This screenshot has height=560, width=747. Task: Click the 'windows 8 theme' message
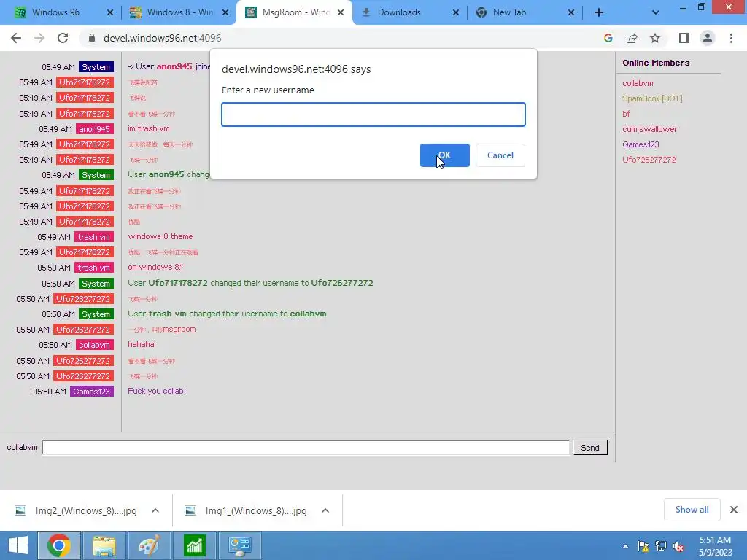coord(160,236)
